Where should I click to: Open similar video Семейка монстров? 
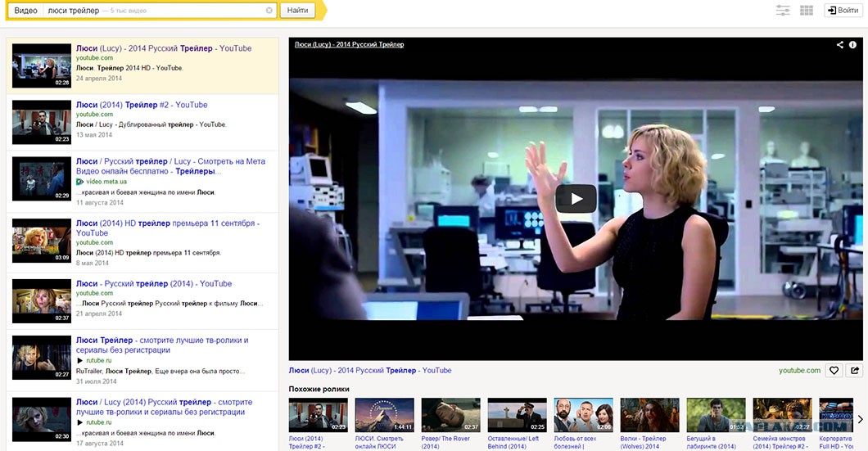[x=783, y=423]
